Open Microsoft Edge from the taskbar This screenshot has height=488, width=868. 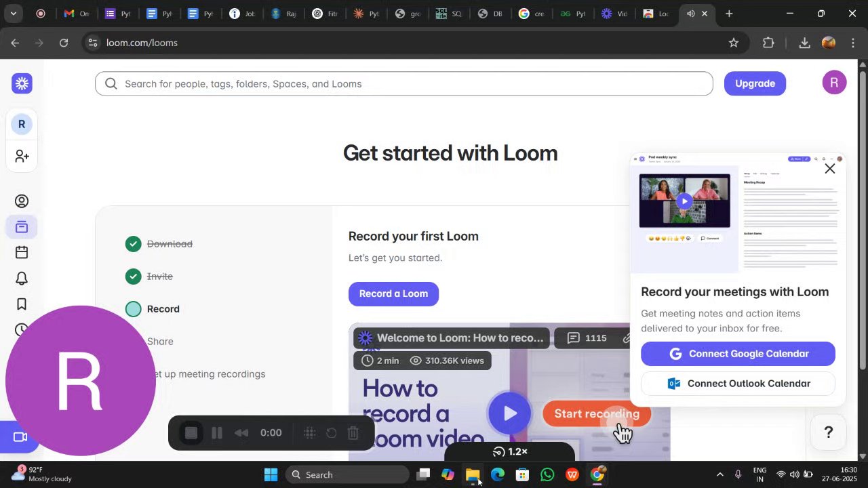pyautogui.click(x=498, y=474)
